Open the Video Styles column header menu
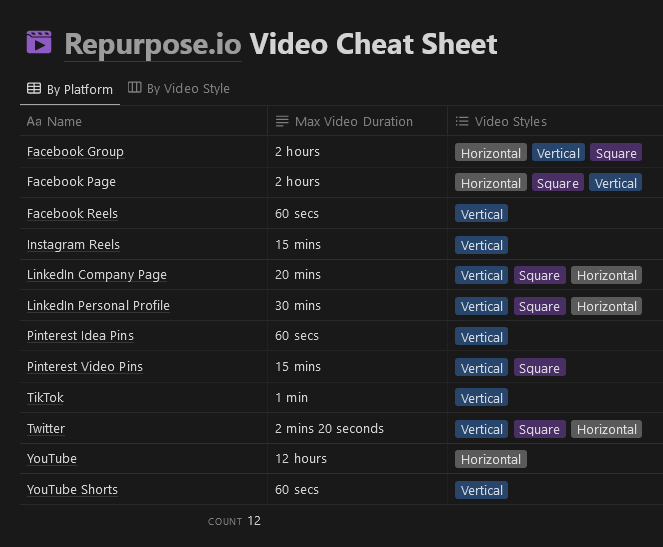Screen dimensions: 663x547 [x=510, y=121]
